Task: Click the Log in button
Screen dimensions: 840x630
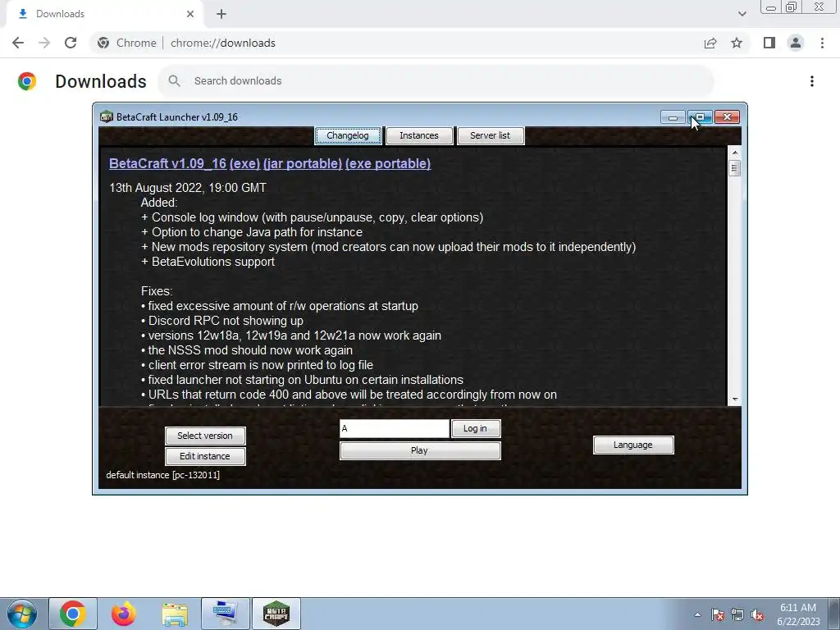Action: (x=476, y=428)
